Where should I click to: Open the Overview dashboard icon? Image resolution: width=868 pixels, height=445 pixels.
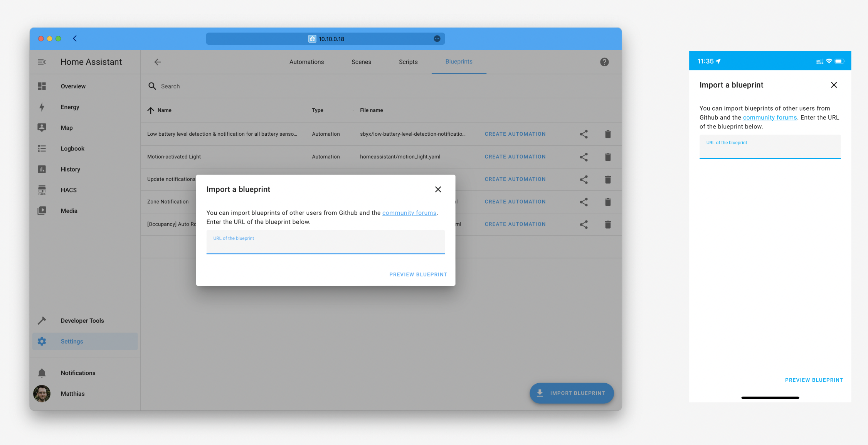42,86
